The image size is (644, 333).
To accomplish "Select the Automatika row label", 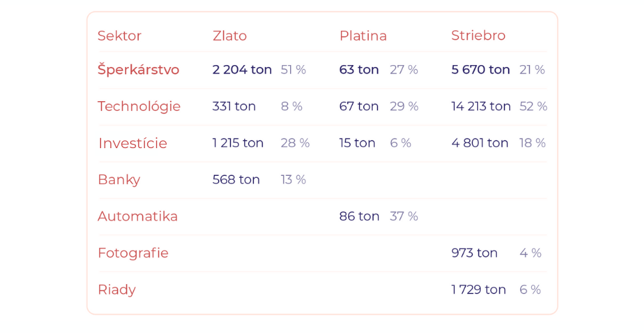I will tap(137, 216).
